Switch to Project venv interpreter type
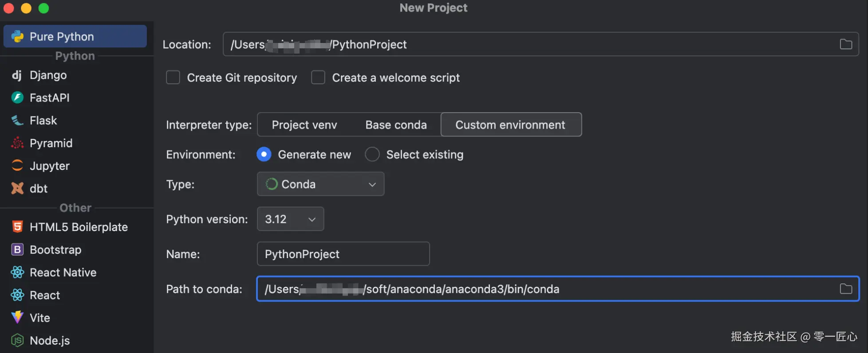 (x=304, y=125)
